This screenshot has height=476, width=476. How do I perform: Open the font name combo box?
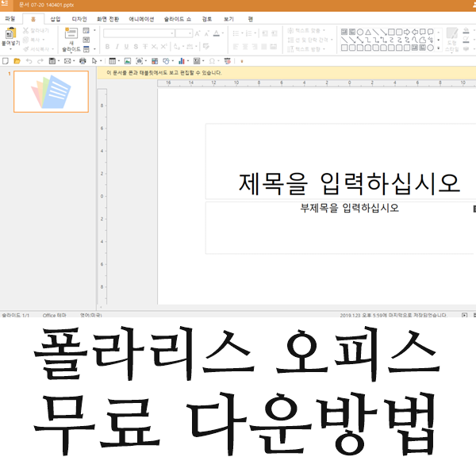139,33
